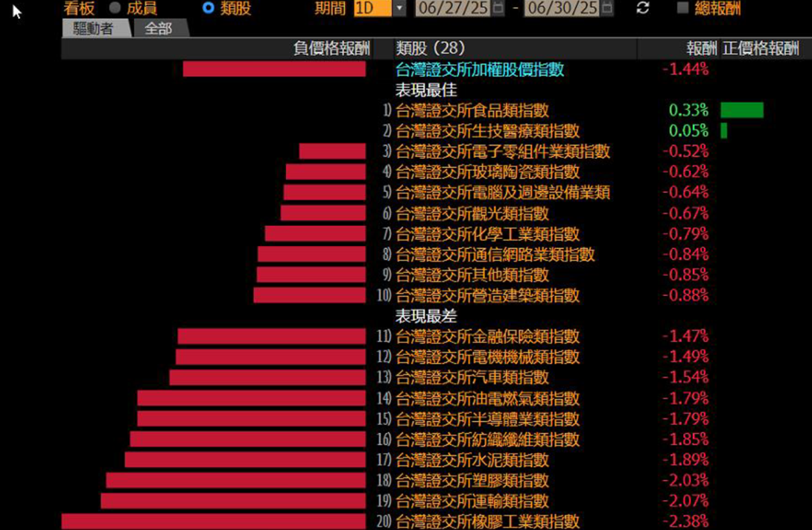Screen dimensions: 812x530
Task: Sort by the 負價格報酬 column header
Action: coord(332,48)
